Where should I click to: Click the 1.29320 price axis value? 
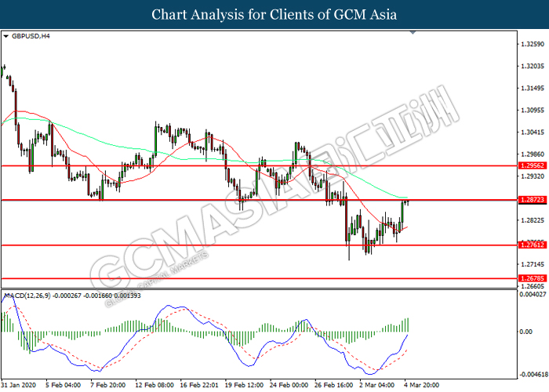pos(533,176)
